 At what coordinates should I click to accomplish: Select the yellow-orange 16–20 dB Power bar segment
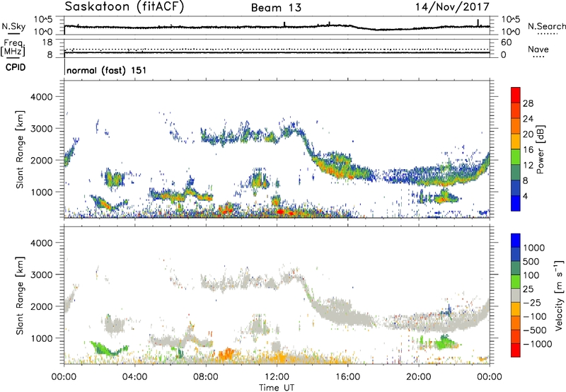pyautogui.click(x=516, y=142)
